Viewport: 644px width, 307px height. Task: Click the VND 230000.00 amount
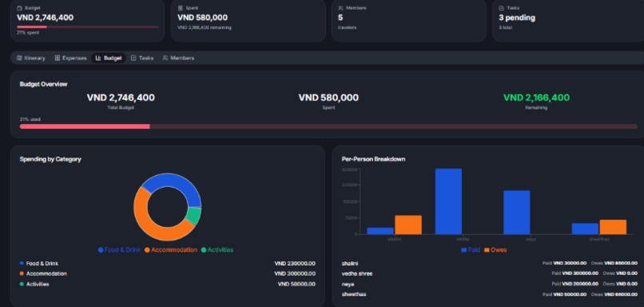point(295,264)
